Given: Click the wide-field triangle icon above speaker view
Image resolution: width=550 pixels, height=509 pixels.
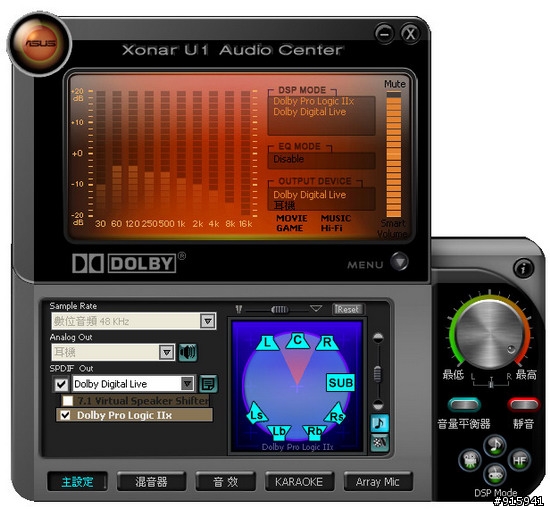Looking at the screenshot, I should point(316,309).
